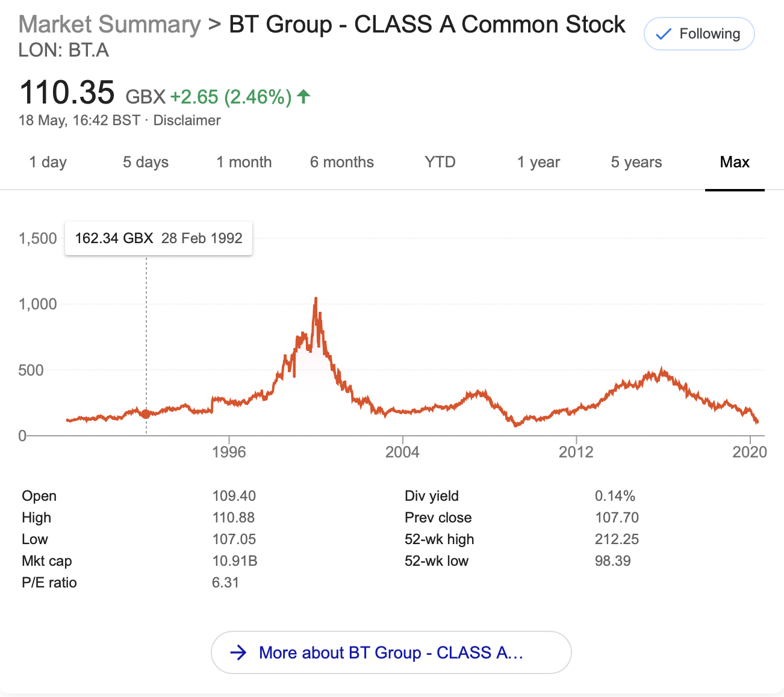Toggle the Following button
This screenshot has height=697, width=784.
(698, 34)
